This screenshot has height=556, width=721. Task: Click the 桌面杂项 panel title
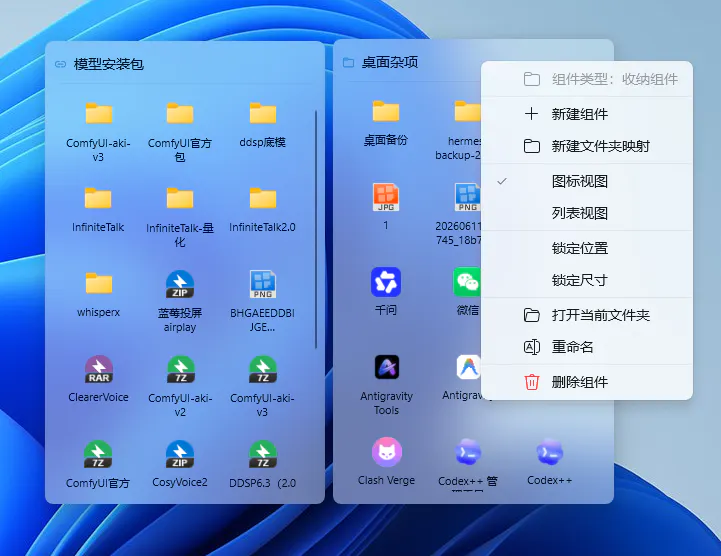(389, 62)
